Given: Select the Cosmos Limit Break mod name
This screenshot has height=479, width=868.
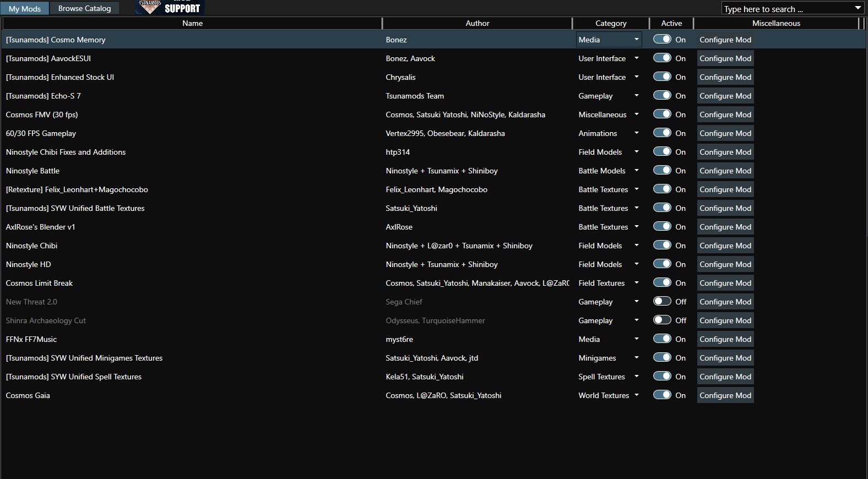Looking at the screenshot, I should [x=39, y=283].
